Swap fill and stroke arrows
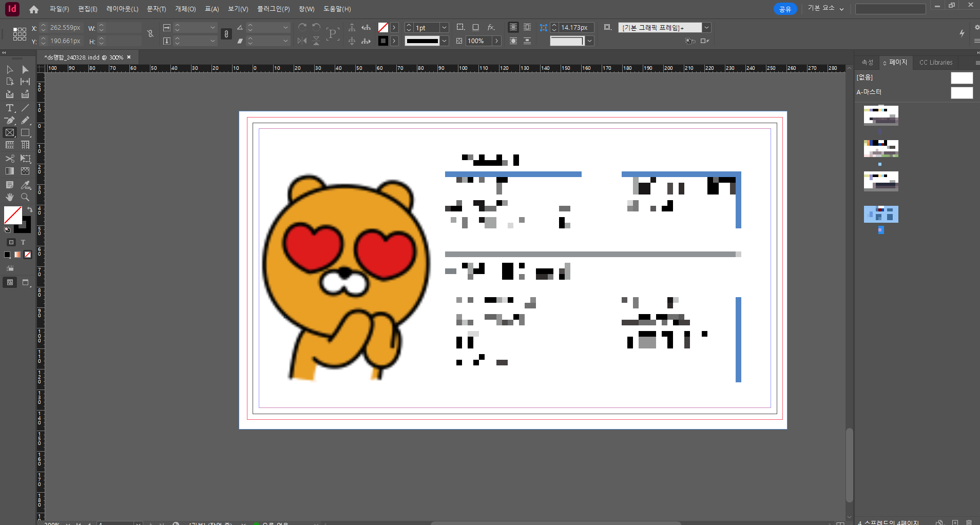This screenshot has width=980, height=525. [x=30, y=209]
